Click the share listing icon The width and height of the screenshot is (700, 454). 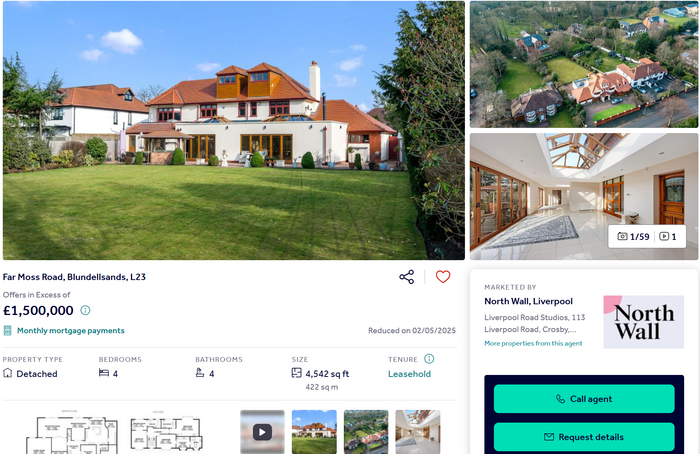click(406, 277)
